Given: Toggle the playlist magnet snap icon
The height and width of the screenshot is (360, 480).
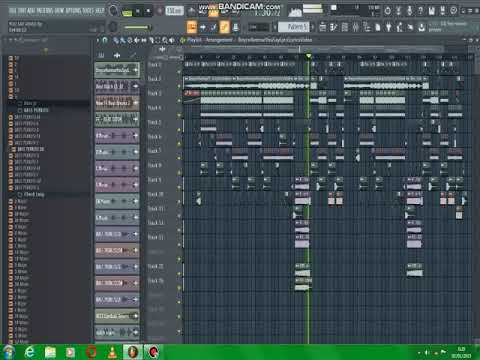Looking at the screenshot, I should click(105, 40).
